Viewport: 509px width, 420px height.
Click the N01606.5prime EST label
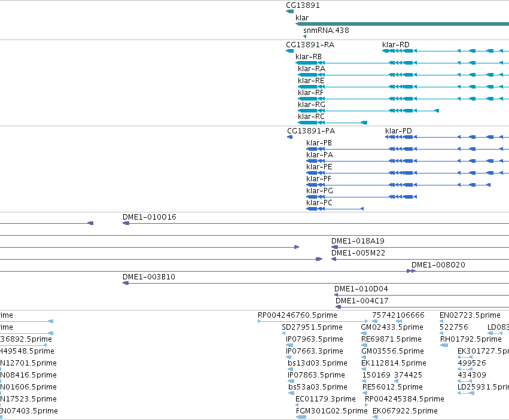(28, 387)
